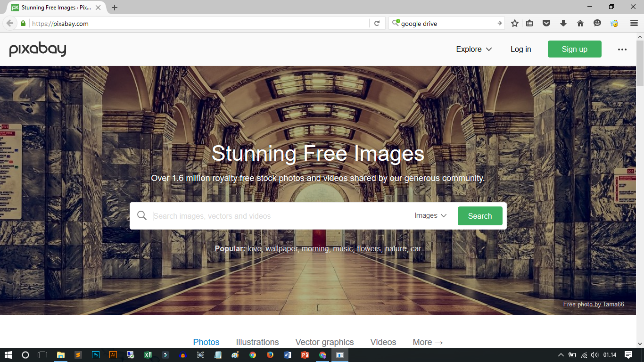Open the Explore dropdown
The image size is (644, 362).
coord(474,49)
